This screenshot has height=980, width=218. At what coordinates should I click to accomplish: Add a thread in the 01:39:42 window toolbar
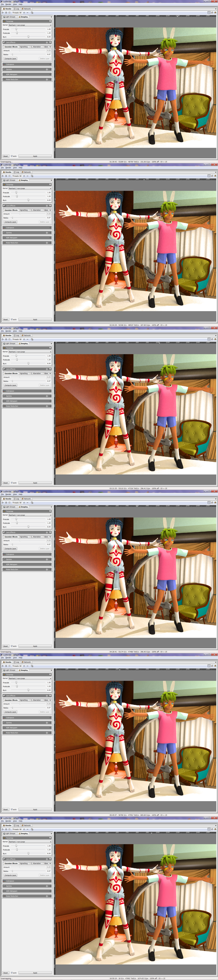tap(24, 13)
